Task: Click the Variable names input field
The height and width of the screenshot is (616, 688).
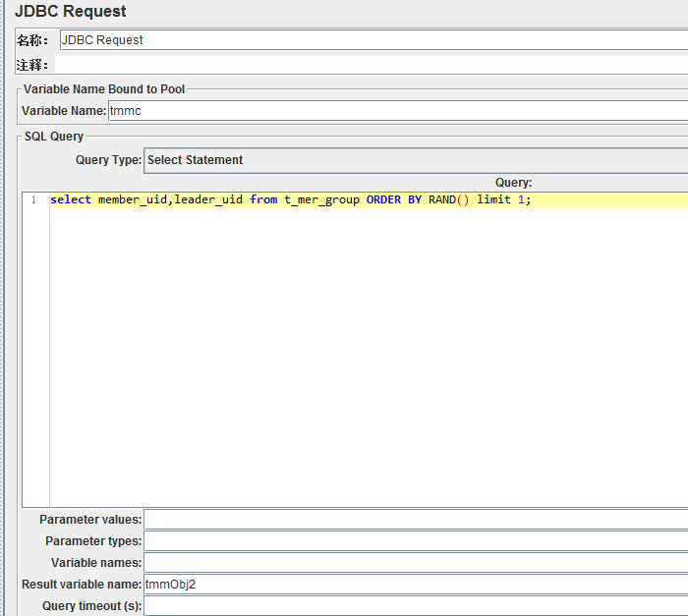Action: point(416,563)
